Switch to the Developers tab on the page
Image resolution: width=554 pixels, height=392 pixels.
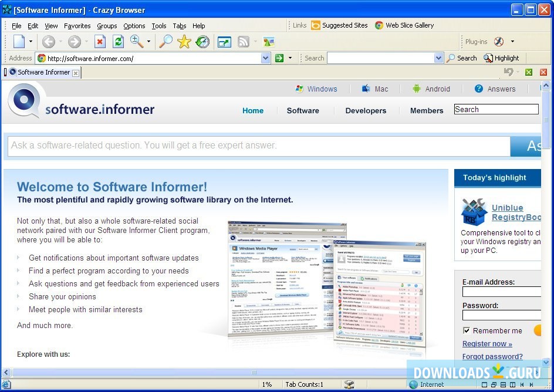pos(366,111)
